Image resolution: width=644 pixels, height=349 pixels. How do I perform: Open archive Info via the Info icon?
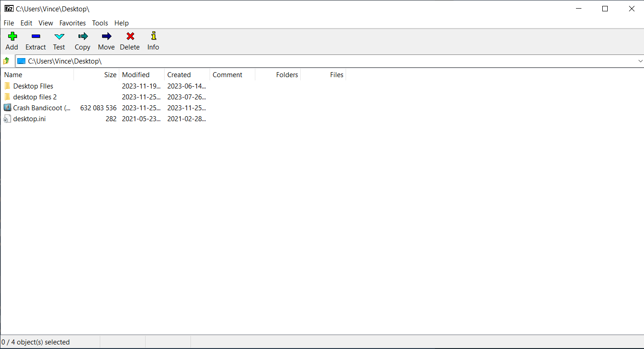pyautogui.click(x=153, y=40)
